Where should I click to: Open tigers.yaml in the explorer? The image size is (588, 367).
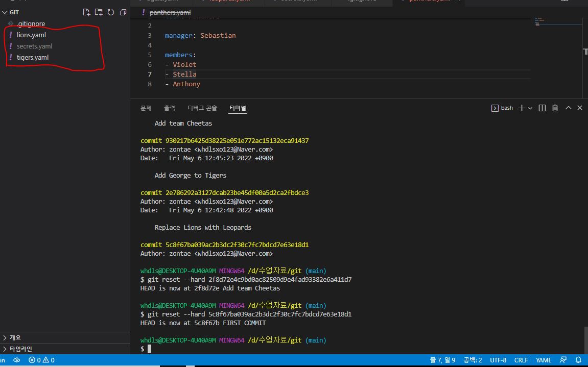[33, 57]
